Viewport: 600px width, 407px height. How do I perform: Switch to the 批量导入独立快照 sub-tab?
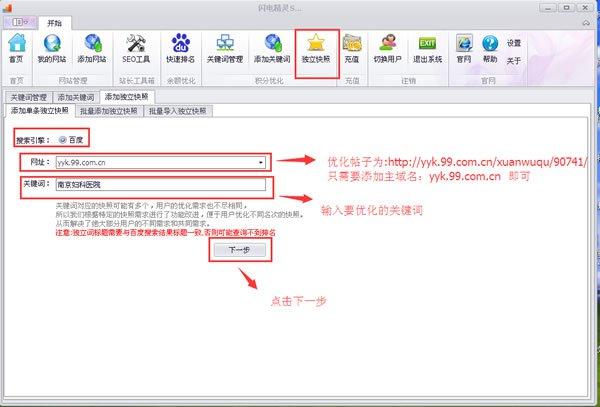[x=178, y=111]
